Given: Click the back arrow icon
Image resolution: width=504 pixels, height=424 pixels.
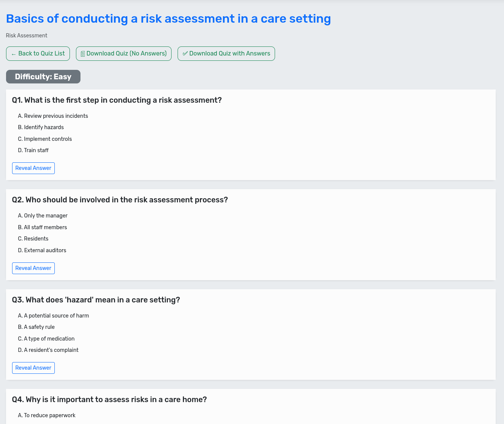Looking at the screenshot, I should coord(14,54).
